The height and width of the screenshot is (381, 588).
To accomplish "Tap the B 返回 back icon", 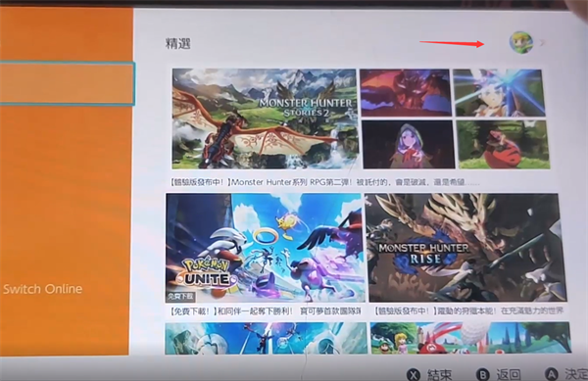I will pos(482,374).
